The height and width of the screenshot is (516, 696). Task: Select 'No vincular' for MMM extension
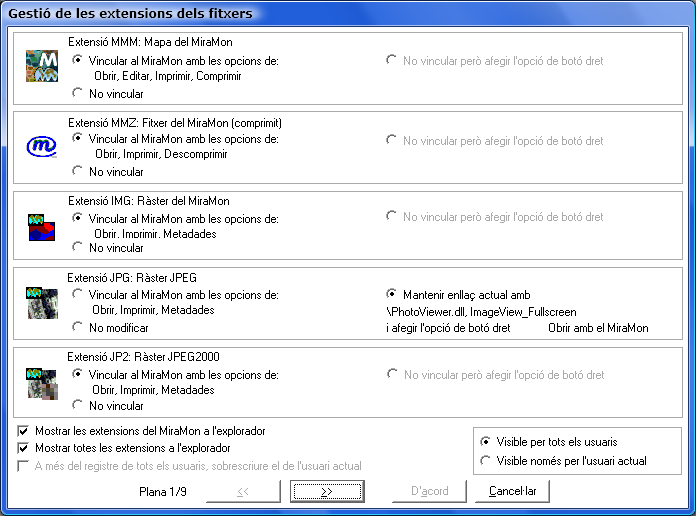(77, 93)
